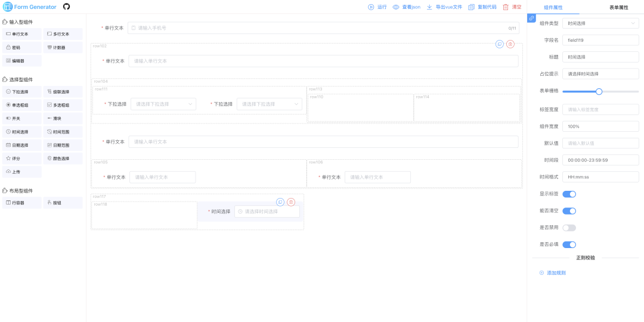Open the GitHub repository icon
Screen dimensions: 644x322
[x=66, y=7]
